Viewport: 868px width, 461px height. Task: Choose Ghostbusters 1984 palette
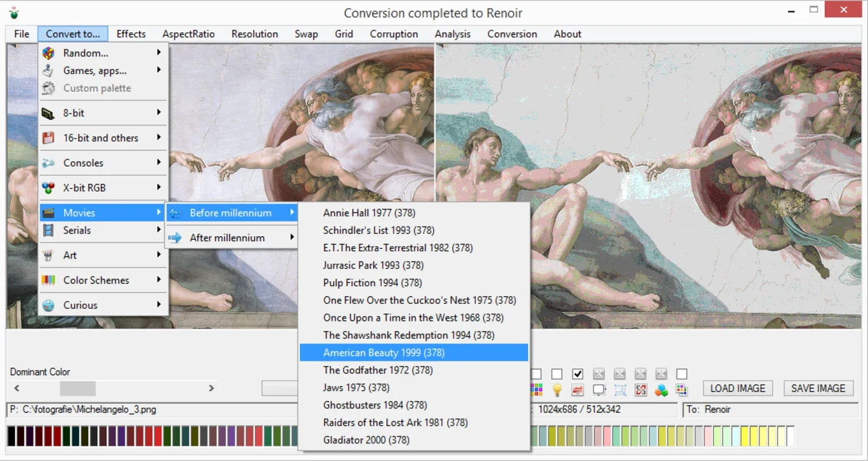point(414,405)
